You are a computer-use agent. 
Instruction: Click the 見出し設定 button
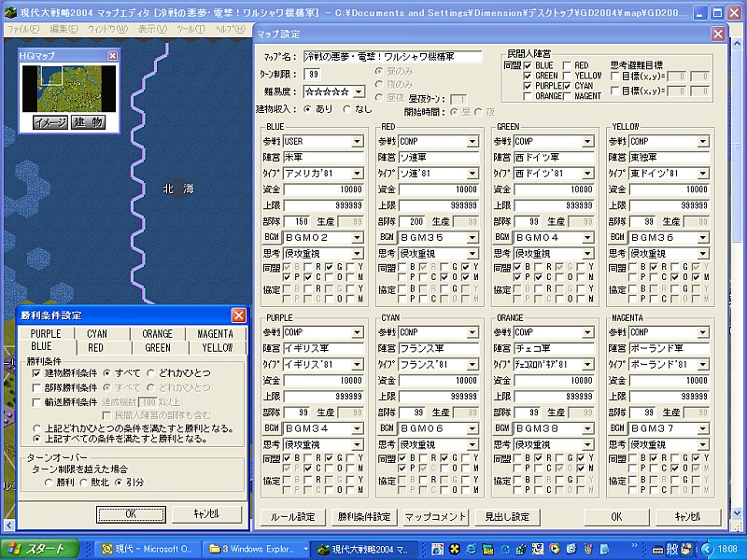pos(507,517)
